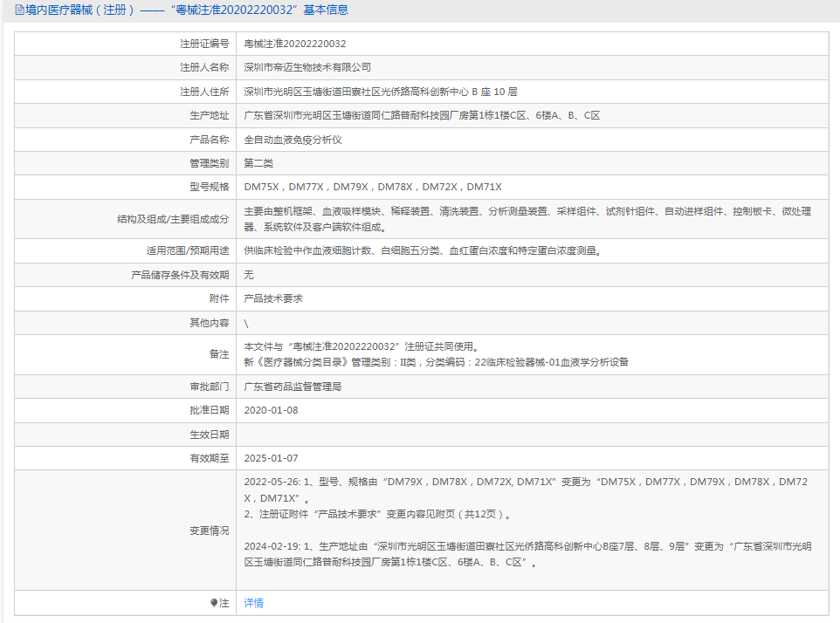Screen dimensions: 840x623
Task: Click the 型号规格 label
Action: [x=210, y=187]
